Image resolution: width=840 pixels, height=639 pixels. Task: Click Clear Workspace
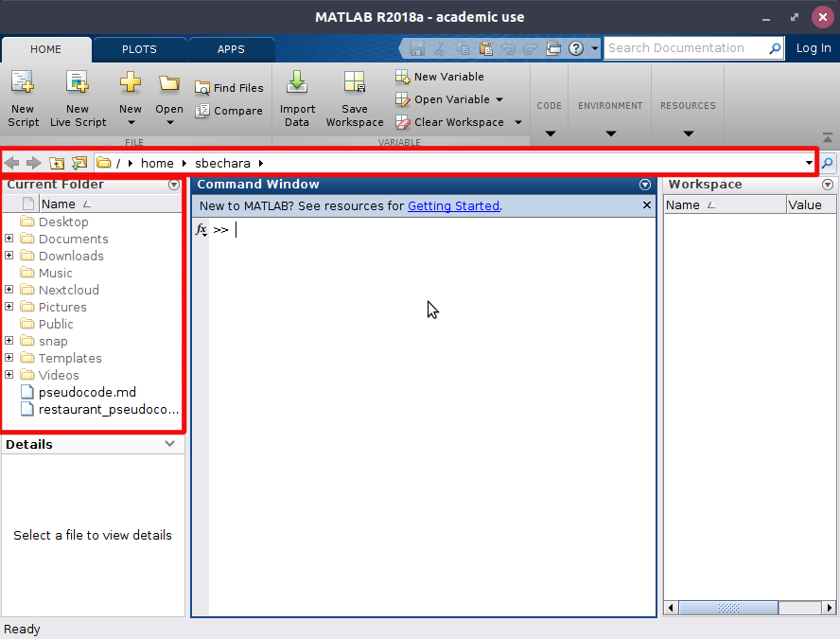pyautogui.click(x=449, y=122)
